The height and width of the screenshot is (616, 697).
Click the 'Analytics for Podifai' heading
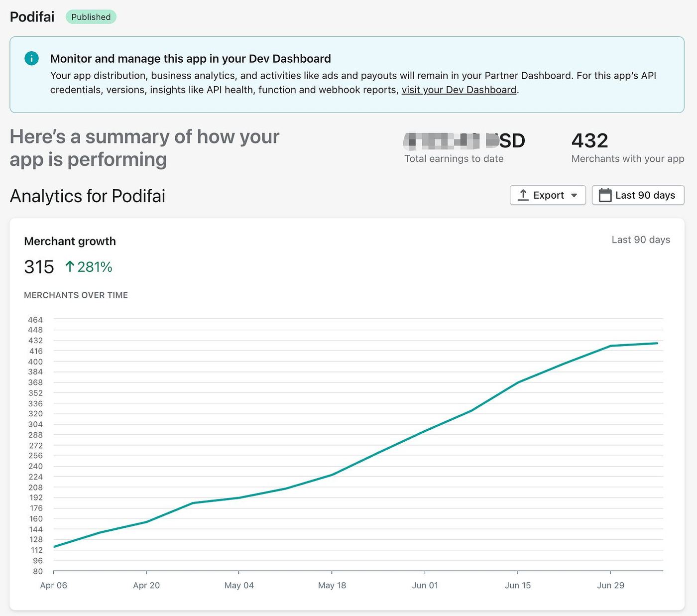(88, 196)
